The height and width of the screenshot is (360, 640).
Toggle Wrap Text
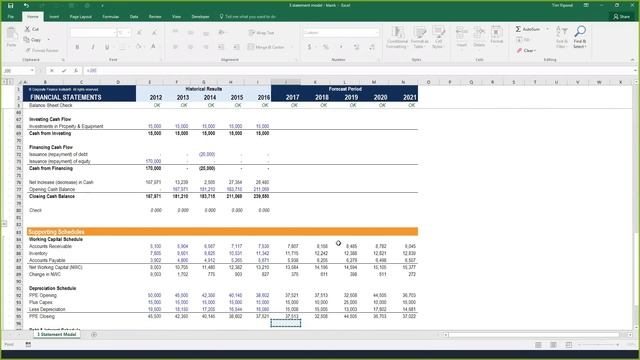click(261, 32)
